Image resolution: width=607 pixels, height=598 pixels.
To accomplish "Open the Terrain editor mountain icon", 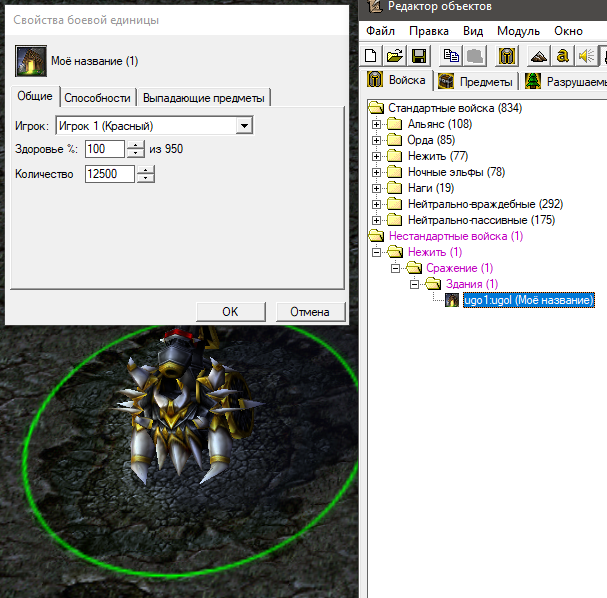I will (539, 56).
